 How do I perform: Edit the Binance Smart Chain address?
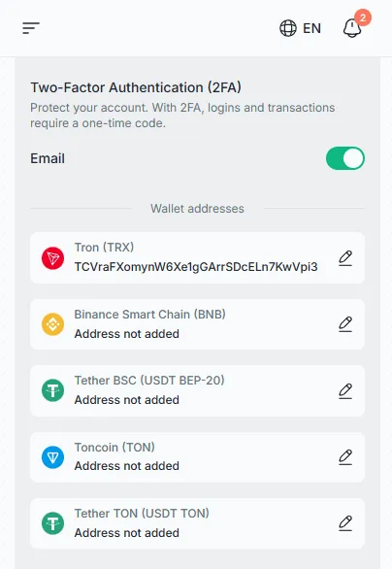345,324
